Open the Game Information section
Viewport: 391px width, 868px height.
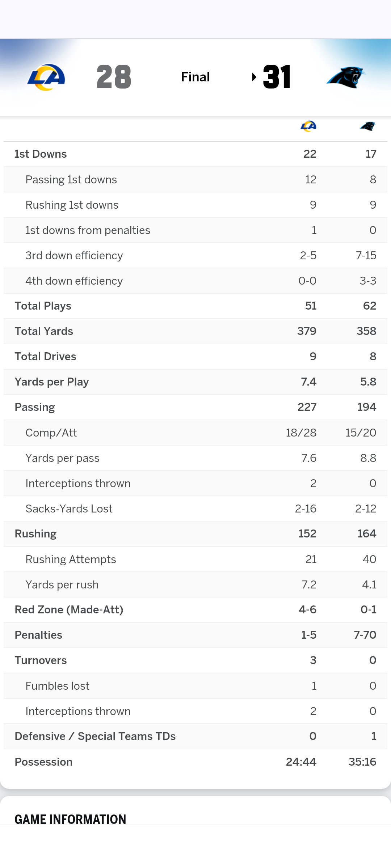70,819
